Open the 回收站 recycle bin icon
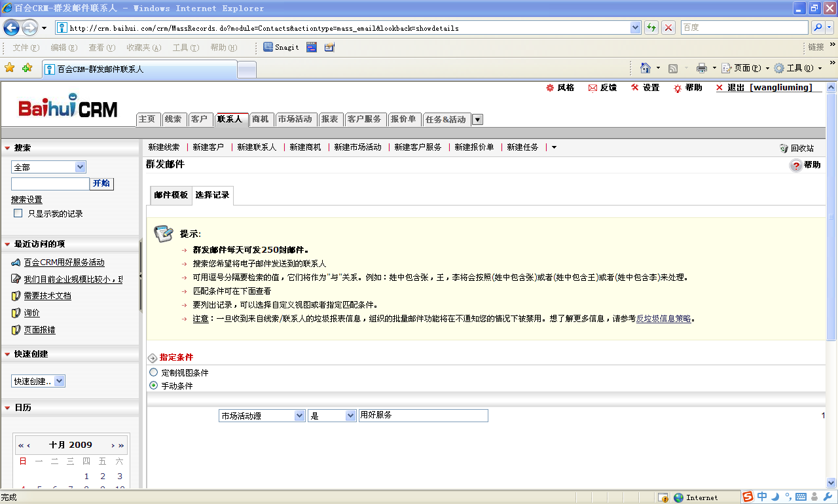Viewport: 838px width, 504px height. pos(784,147)
